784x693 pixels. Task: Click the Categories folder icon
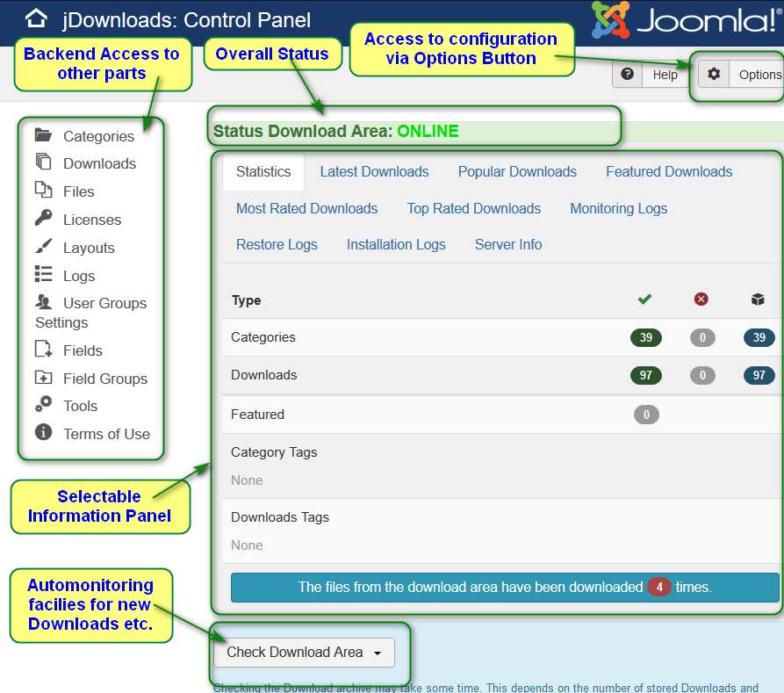[x=44, y=135]
